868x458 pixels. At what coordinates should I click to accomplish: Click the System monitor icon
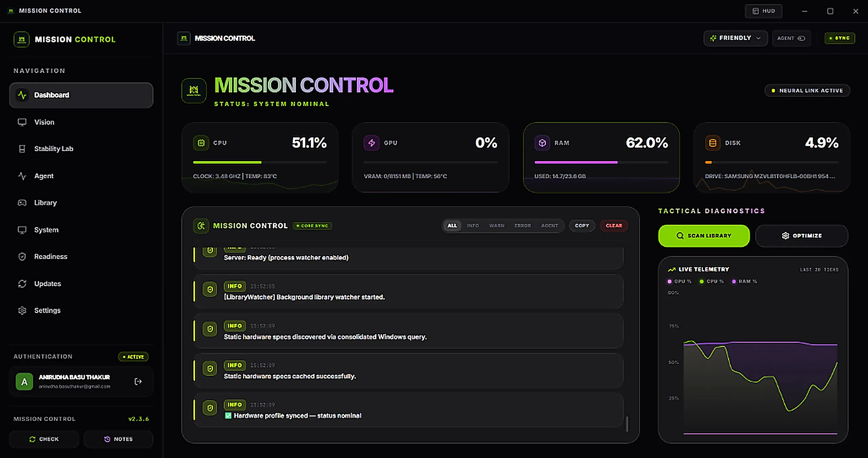pyautogui.click(x=22, y=230)
